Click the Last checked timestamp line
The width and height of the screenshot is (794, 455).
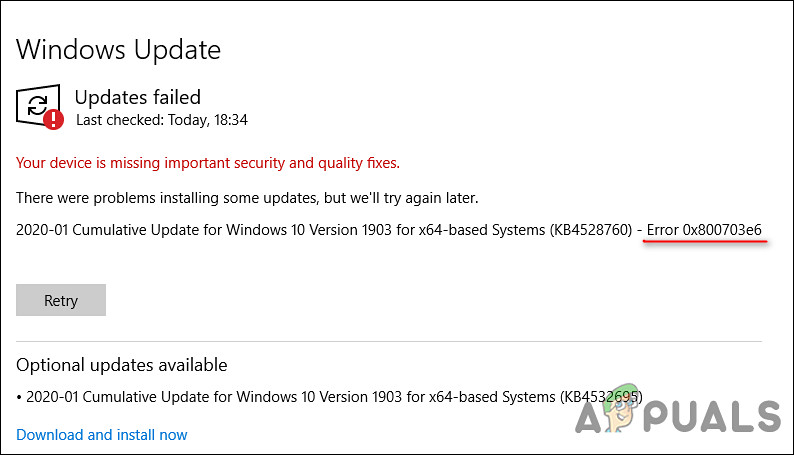tap(162, 120)
